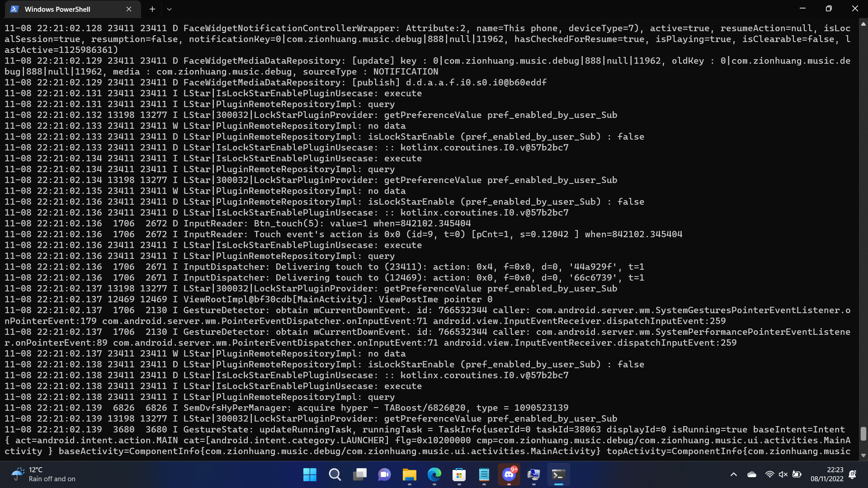Screen dimensions: 868x488
Task: Open Notepad from taskbar
Action: coord(484,474)
